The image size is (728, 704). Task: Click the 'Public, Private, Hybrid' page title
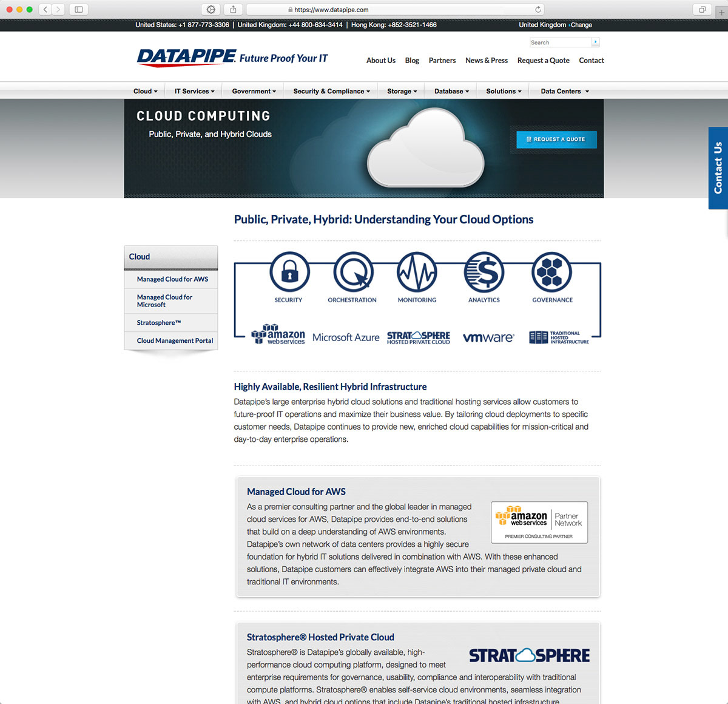(384, 220)
